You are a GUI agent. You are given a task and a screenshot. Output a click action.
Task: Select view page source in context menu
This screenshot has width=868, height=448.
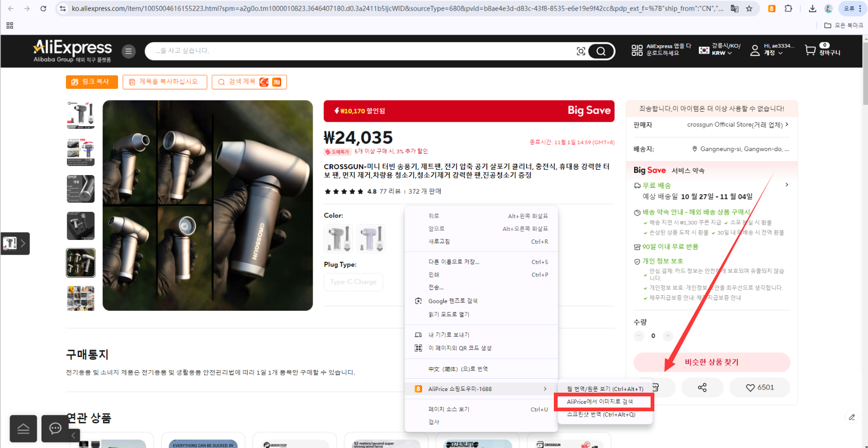point(481,409)
